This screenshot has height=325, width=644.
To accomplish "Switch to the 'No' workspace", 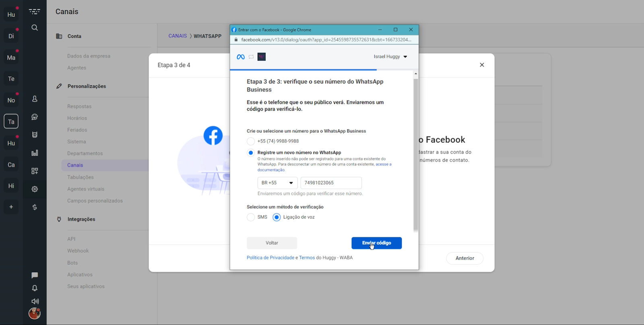I will pos(11,100).
